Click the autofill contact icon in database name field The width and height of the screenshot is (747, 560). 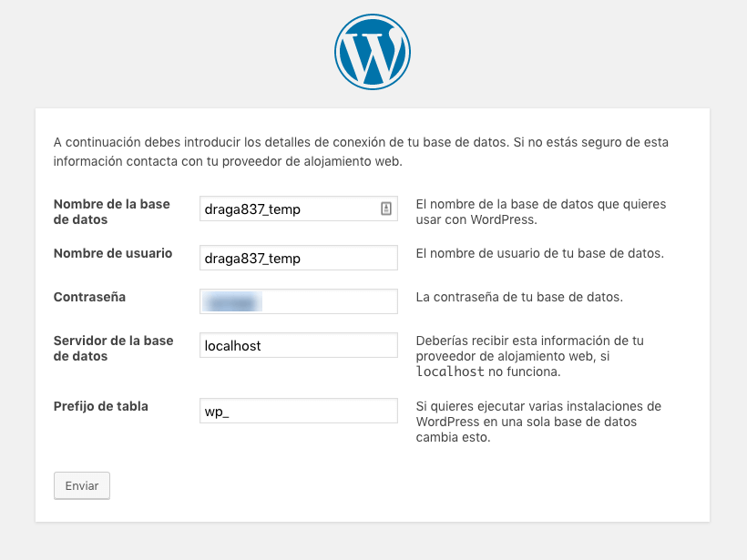pos(386,209)
